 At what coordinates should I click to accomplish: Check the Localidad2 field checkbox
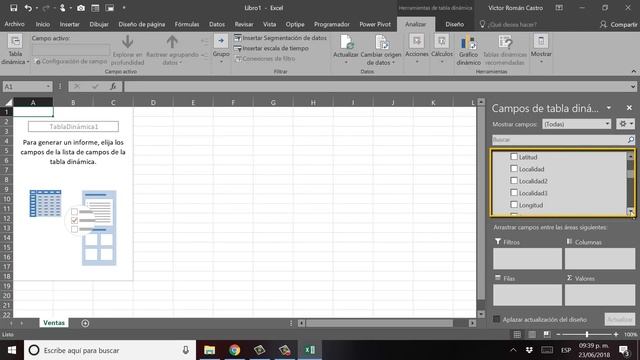click(514, 180)
